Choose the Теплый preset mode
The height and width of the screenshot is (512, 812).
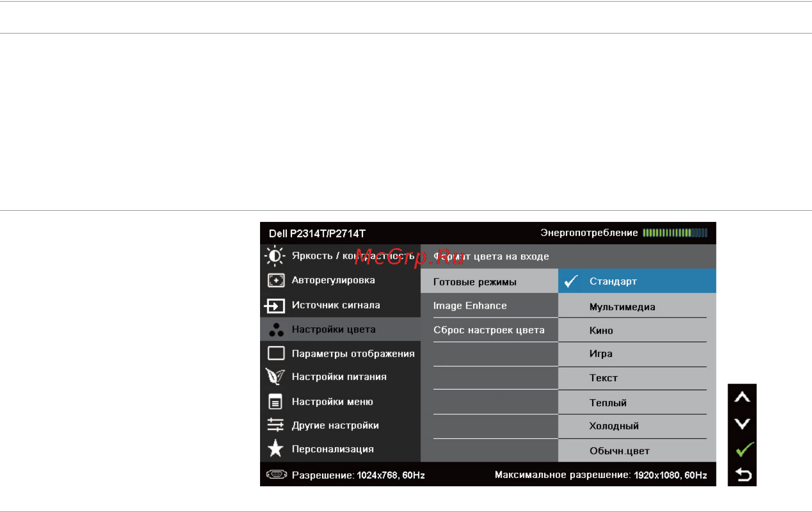click(x=637, y=402)
